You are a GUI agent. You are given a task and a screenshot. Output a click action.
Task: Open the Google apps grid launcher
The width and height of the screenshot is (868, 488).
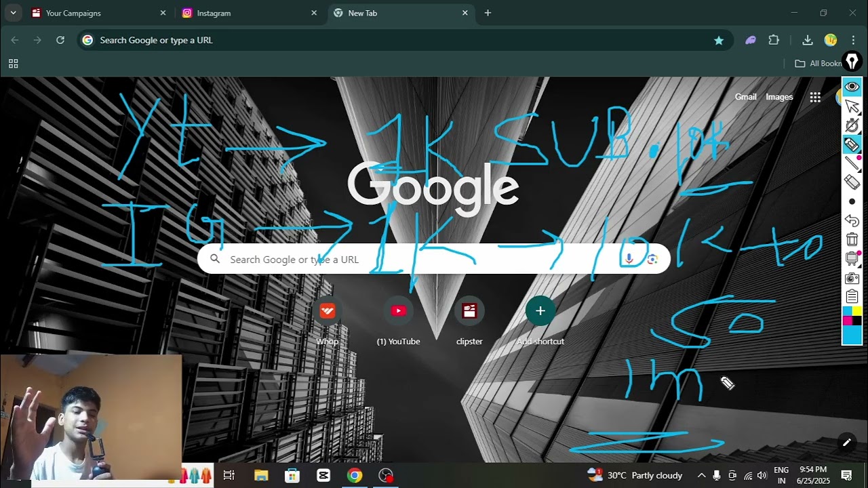815,97
